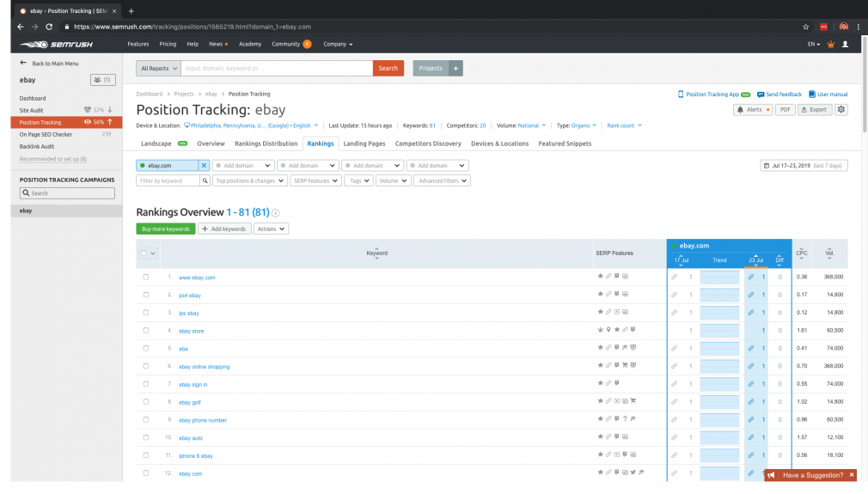Click the domain or keyword search input
Screen dimensions: 868x494
(277, 68)
